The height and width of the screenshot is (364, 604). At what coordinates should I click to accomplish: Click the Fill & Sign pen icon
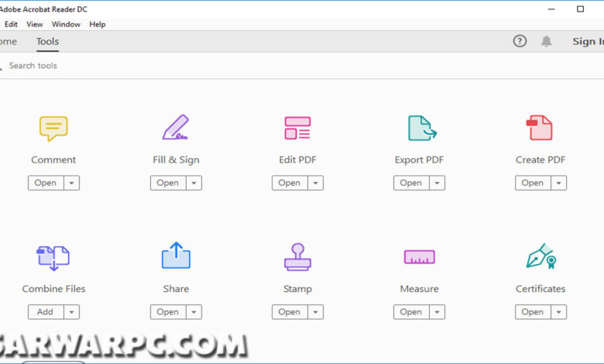coord(176,127)
